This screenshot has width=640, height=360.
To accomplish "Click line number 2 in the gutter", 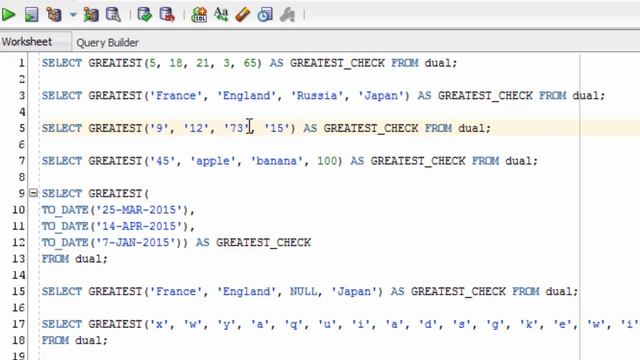I will (22, 79).
